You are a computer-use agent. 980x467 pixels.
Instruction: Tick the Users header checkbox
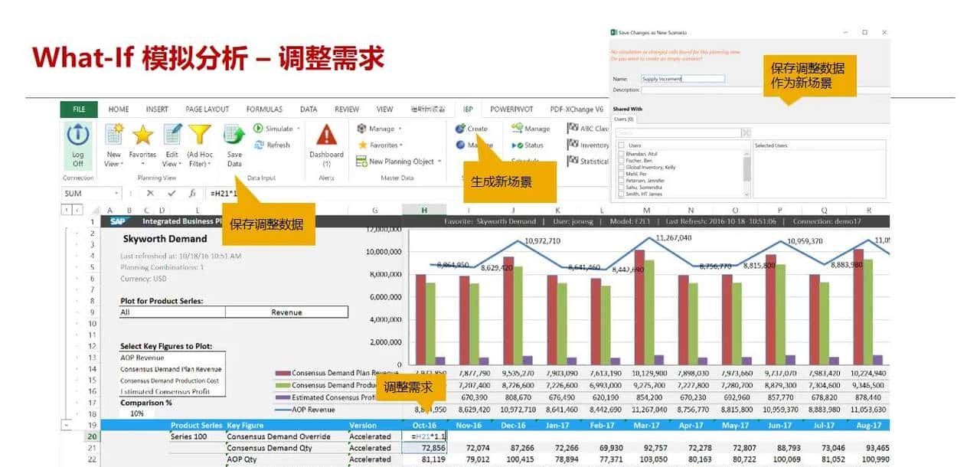621,145
